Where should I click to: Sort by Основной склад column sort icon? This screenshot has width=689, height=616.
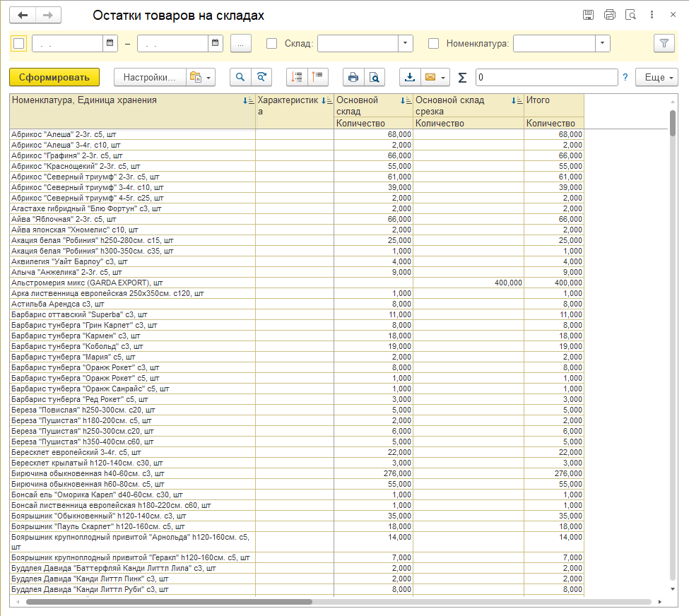(406, 100)
